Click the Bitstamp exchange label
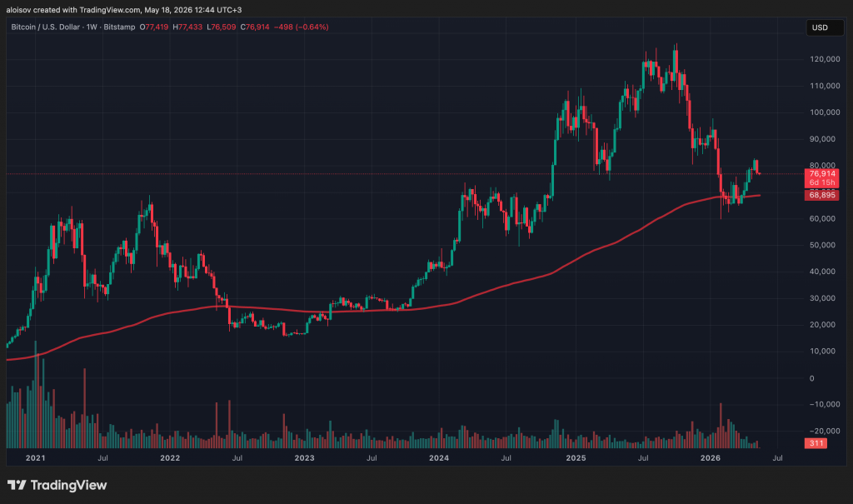This screenshot has height=504, width=853. click(119, 27)
